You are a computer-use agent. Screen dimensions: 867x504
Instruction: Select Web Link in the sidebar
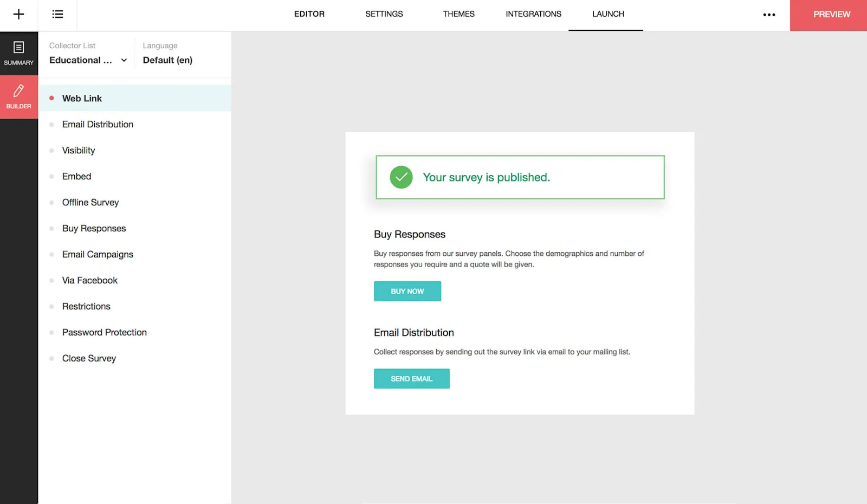coord(134,98)
